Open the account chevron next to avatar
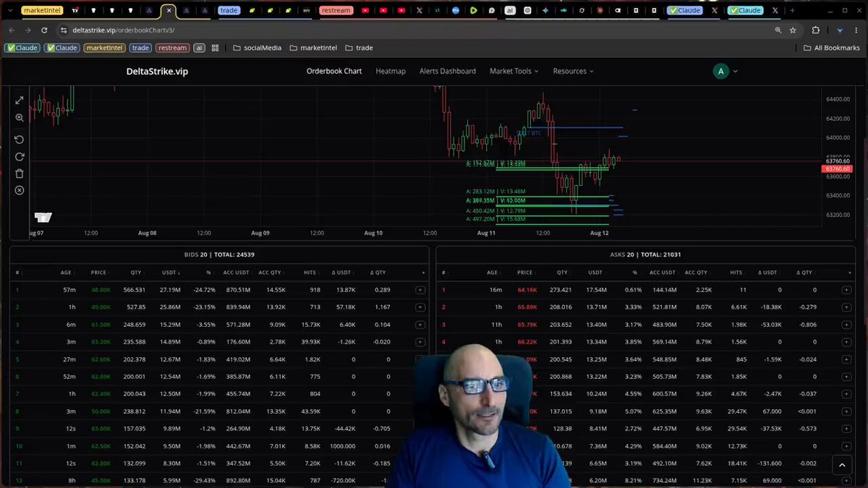This screenshot has height=488, width=868. [x=736, y=71]
